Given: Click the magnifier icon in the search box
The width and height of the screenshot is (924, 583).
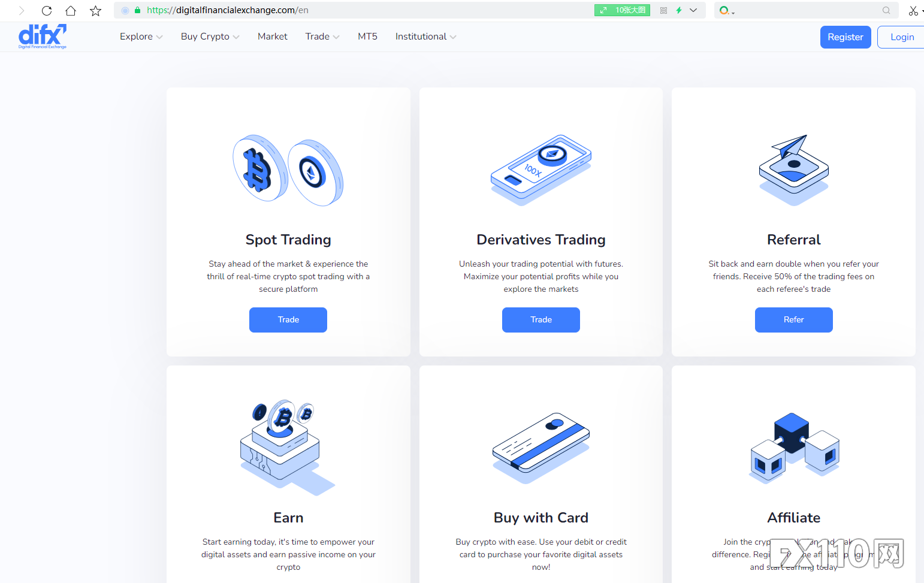Looking at the screenshot, I should pos(886,10).
